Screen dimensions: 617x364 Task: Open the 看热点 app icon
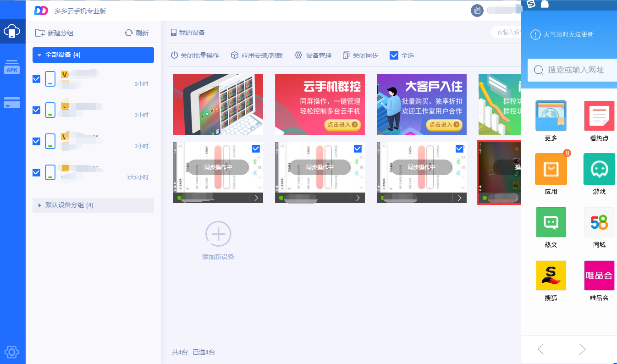pos(599,116)
